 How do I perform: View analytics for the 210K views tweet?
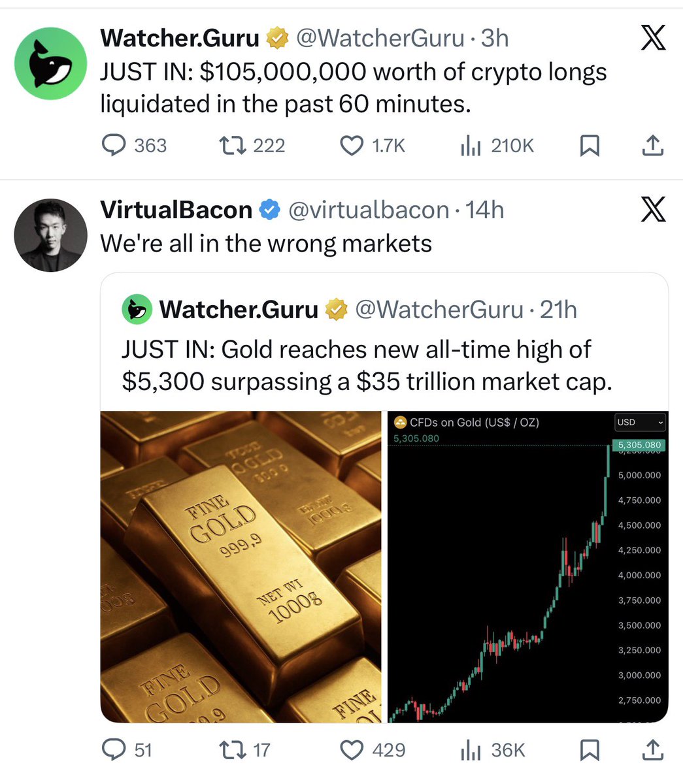coord(471,146)
